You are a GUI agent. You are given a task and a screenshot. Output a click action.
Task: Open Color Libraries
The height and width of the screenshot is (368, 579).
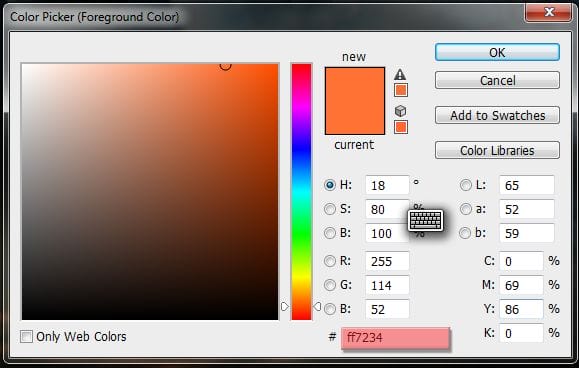497,150
